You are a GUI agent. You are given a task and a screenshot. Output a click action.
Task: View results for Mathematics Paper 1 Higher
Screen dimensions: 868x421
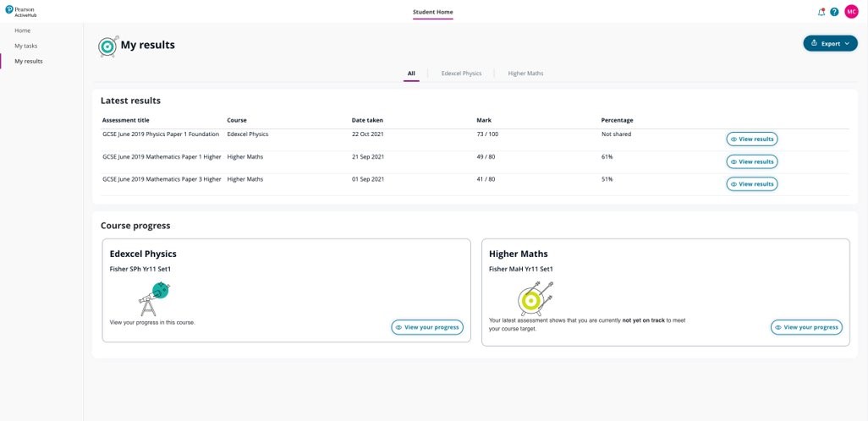coord(752,161)
